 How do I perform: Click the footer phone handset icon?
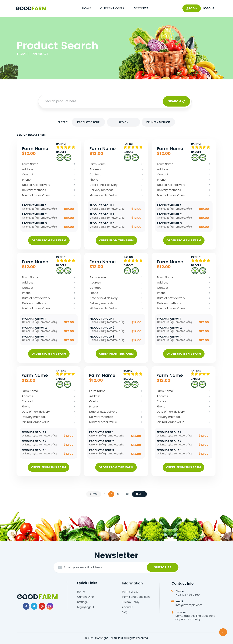coord(172,591)
